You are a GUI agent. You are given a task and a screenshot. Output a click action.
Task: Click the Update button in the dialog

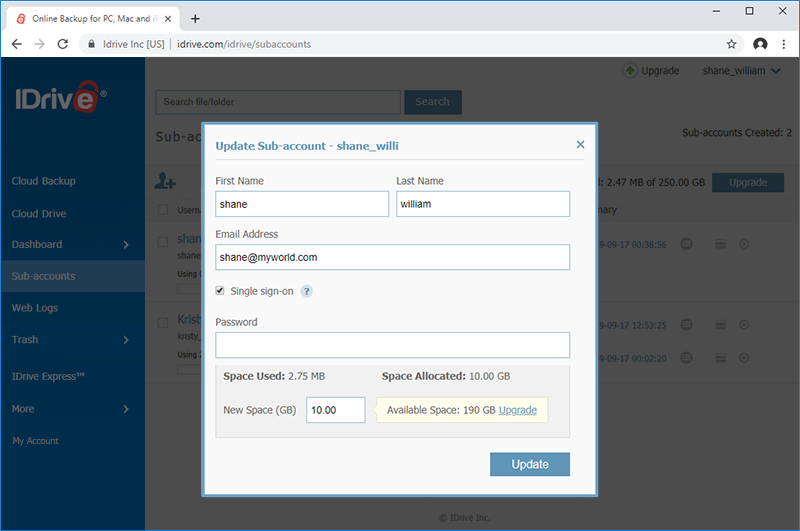pyautogui.click(x=530, y=464)
